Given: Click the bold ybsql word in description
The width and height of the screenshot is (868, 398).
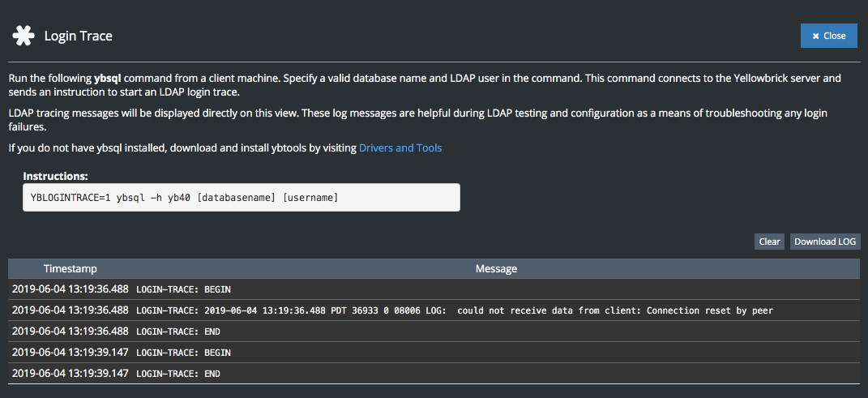Looking at the screenshot, I should 108,79.
